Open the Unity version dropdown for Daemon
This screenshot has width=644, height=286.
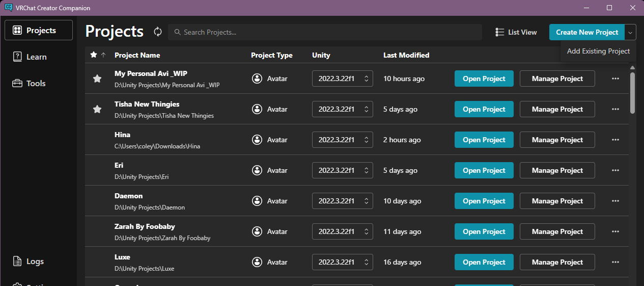tap(343, 201)
